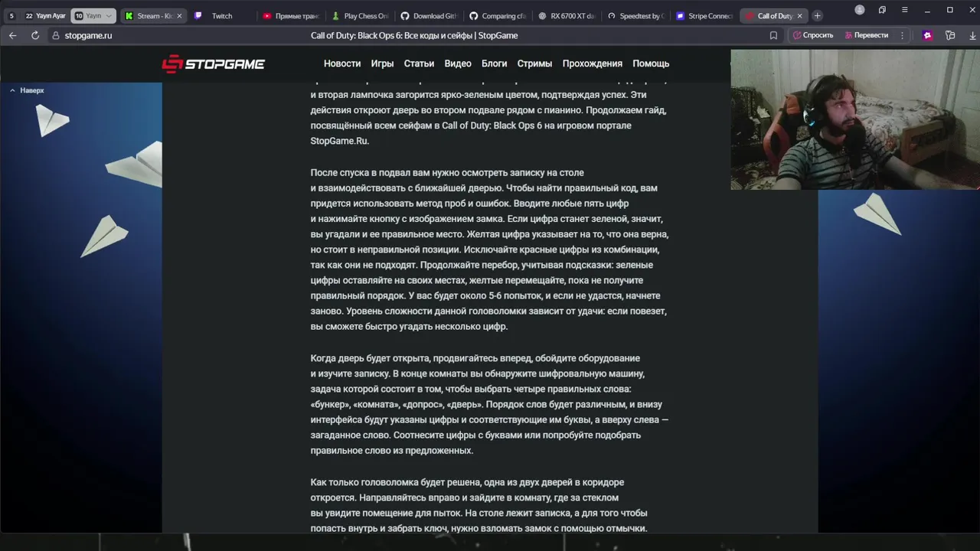Open the Стримы menu item
980x551 pixels.
pyautogui.click(x=534, y=64)
